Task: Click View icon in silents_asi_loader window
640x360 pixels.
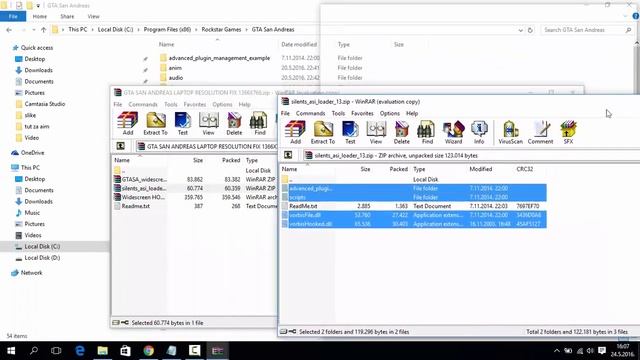Action: click(x=376, y=133)
